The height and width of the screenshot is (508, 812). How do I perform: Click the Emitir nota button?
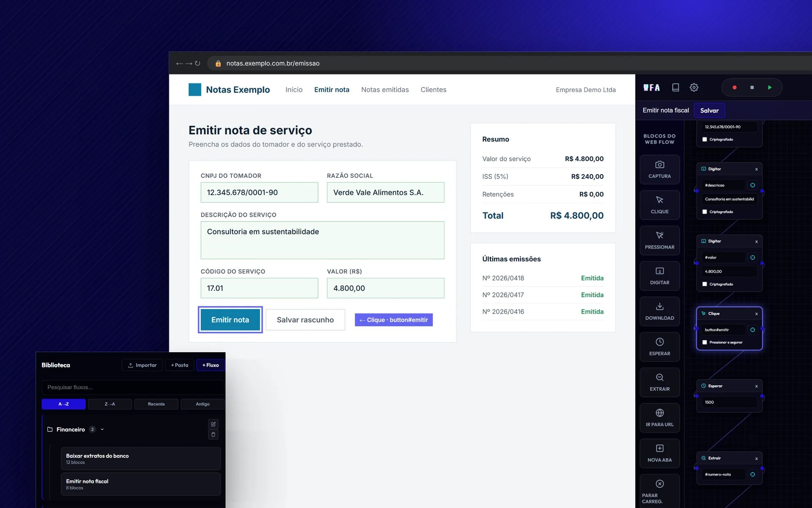pos(230,320)
